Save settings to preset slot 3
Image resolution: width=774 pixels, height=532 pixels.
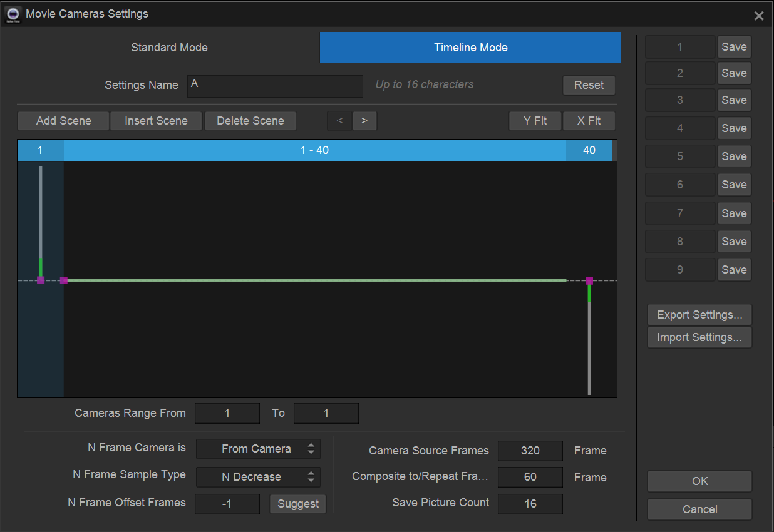coord(734,100)
